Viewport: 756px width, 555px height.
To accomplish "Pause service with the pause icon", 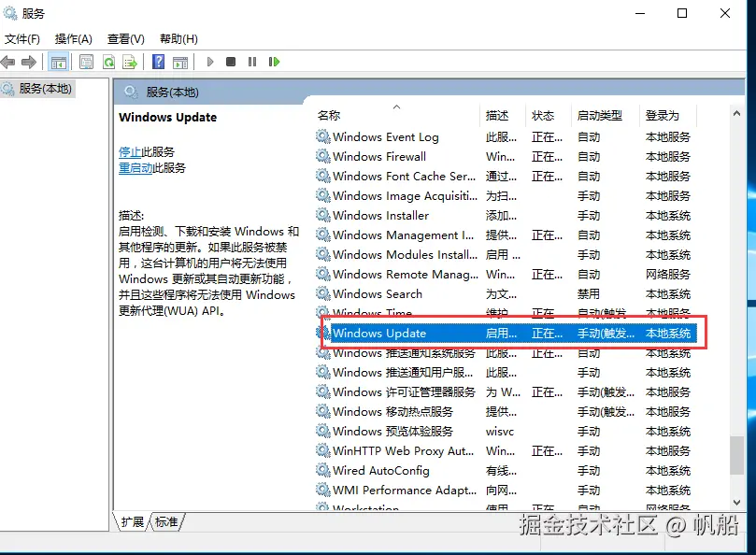I will (252, 62).
